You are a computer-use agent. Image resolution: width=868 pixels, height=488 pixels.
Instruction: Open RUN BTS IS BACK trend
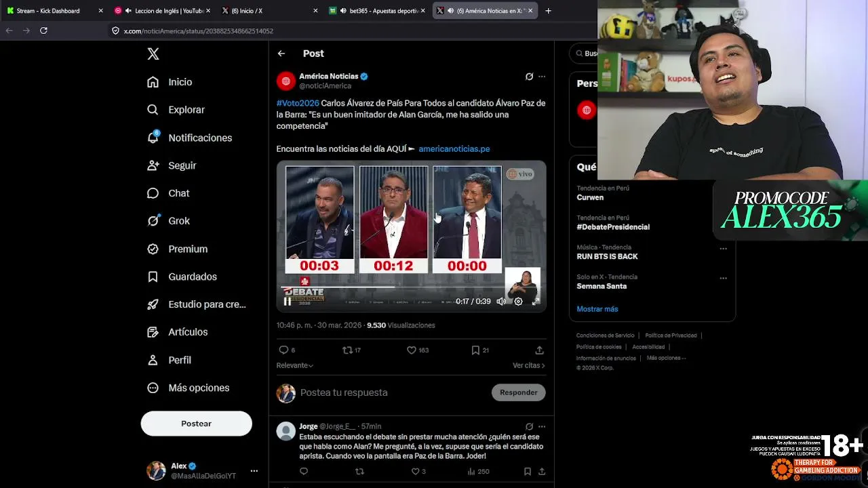[x=607, y=257]
